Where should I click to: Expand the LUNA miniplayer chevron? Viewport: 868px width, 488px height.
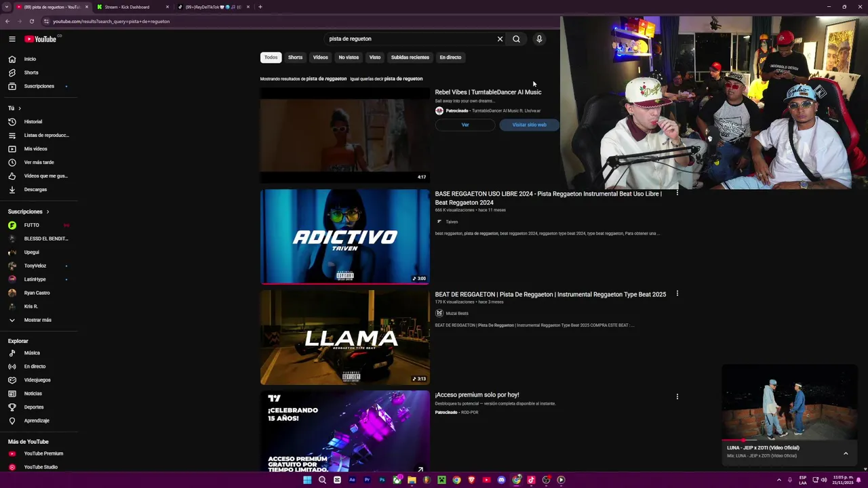pos(846,453)
